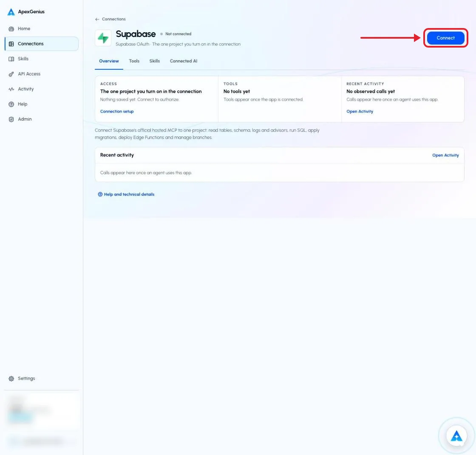Click the Admin shield icon

pyautogui.click(x=11, y=119)
